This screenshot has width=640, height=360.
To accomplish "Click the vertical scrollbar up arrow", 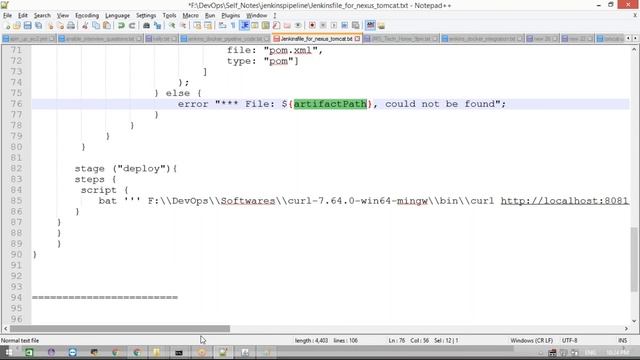I will (634, 49).
